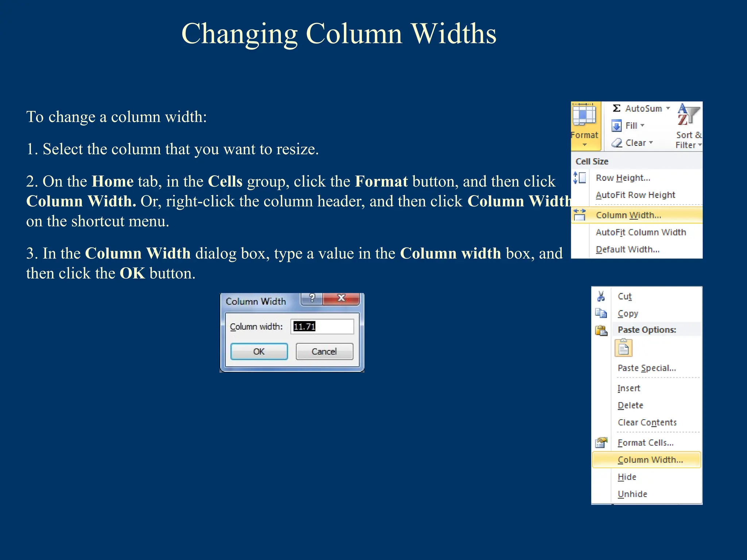Click the Format Cells icon in context menu
Screen dimensions: 747x560
coord(601,443)
